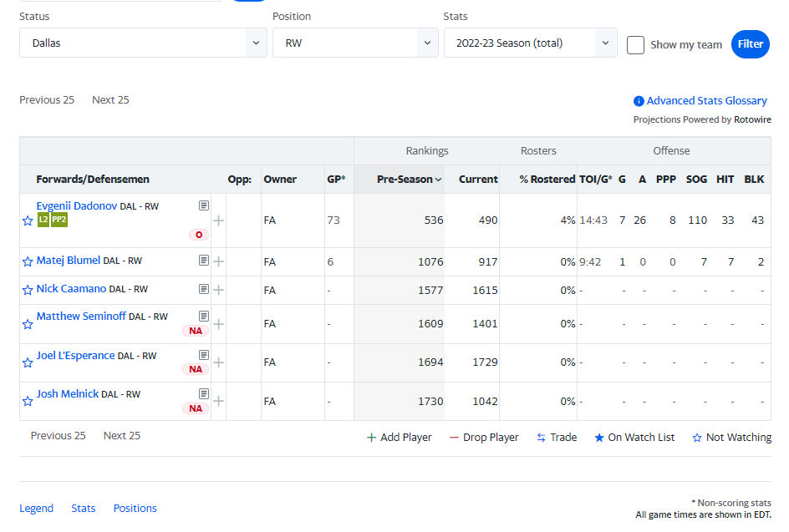
Task: Open the Stats footer link
Action: tap(83, 509)
